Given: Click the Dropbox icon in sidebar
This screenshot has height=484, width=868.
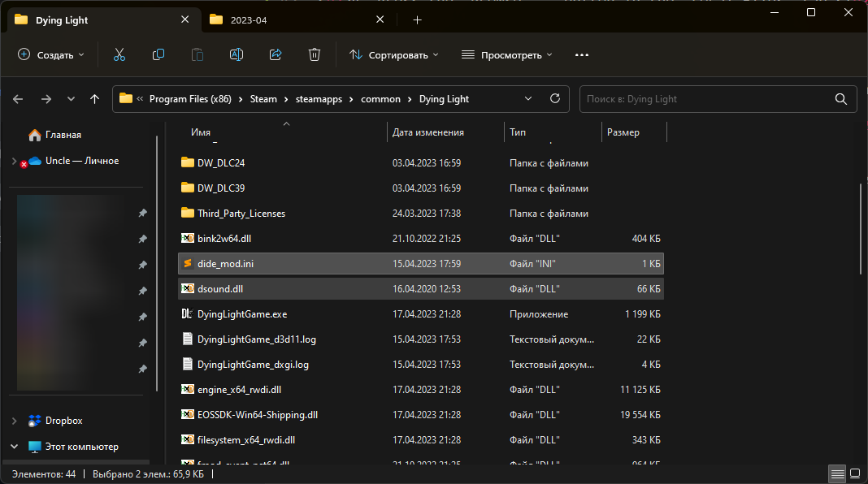Looking at the screenshot, I should (x=34, y=421).
